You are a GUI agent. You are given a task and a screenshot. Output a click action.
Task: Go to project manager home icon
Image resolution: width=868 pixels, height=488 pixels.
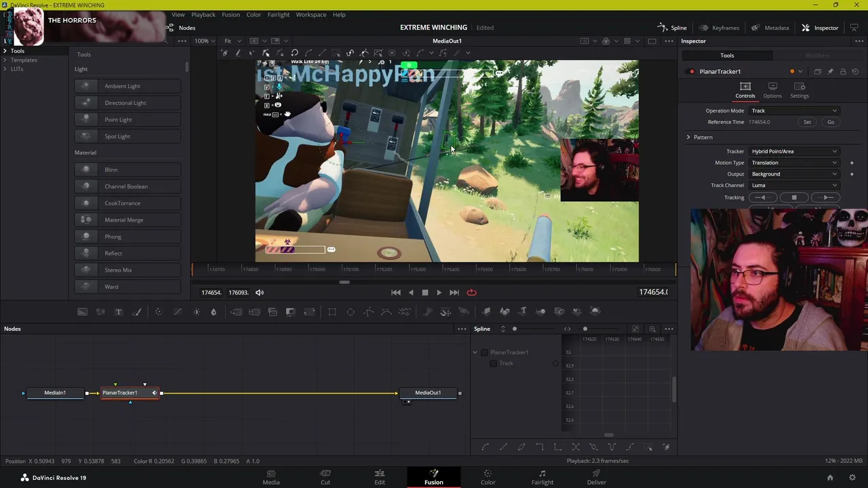tap(830, 478)
